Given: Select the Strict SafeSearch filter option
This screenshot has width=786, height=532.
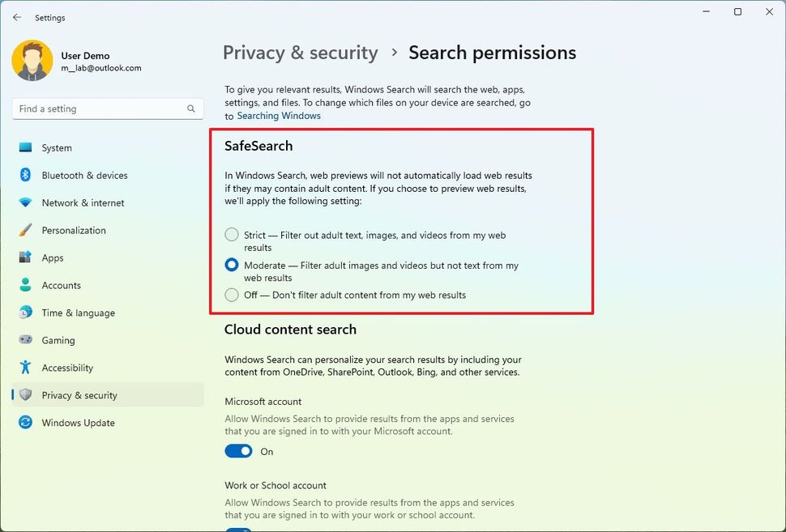Looking at the screenshot, I should pos(231,235).
